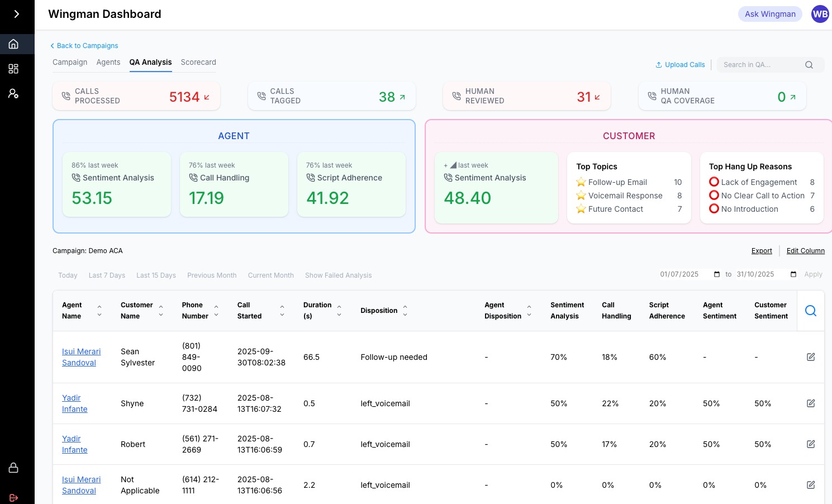Screen dimensions: 832x504
Task: Go back to Campaigns
Action: point(84,46)
